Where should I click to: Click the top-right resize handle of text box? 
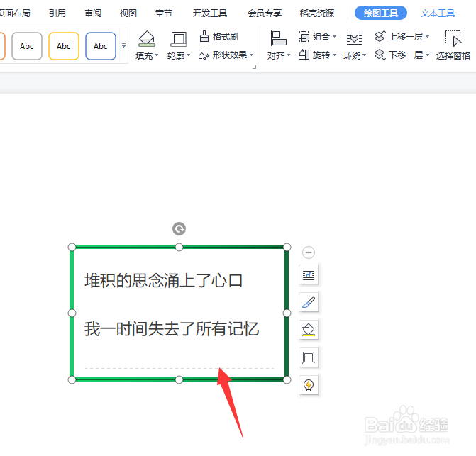pos(287,248)
